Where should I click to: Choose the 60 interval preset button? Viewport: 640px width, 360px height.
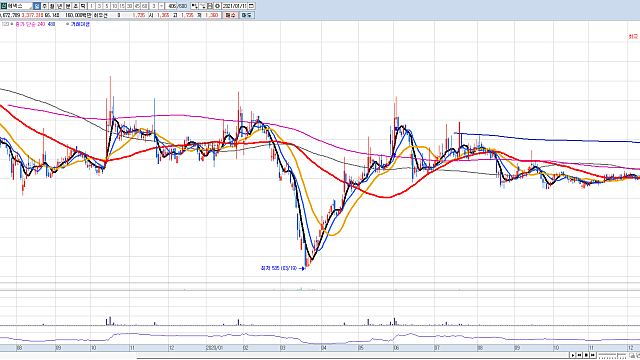pyautogui.click(x=144, y=6)
